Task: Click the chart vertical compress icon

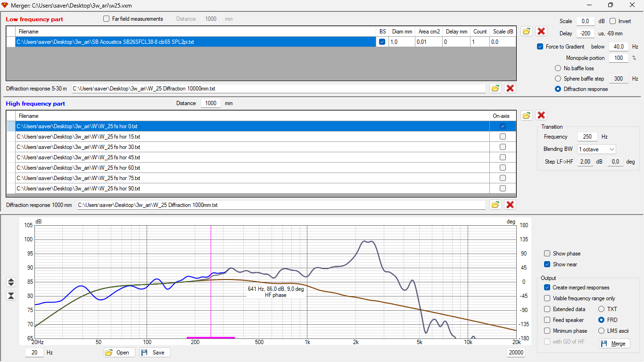Action: [11, 296]
